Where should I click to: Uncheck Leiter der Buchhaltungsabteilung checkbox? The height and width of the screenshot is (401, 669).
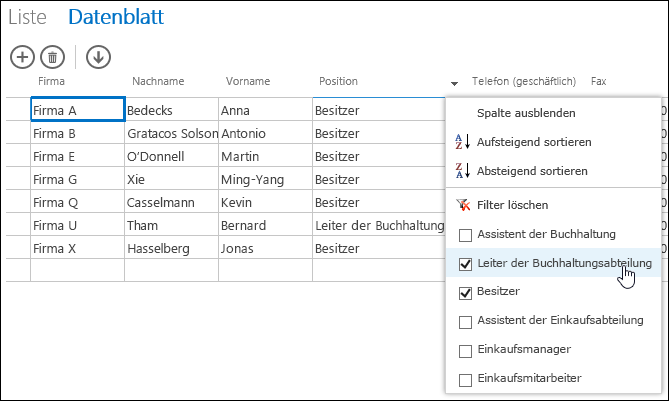pos(465,264)
